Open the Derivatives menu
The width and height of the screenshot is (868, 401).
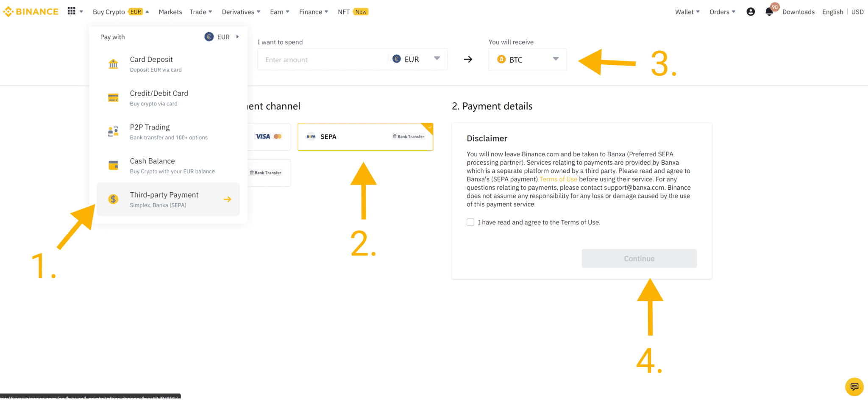pos(241,12)
